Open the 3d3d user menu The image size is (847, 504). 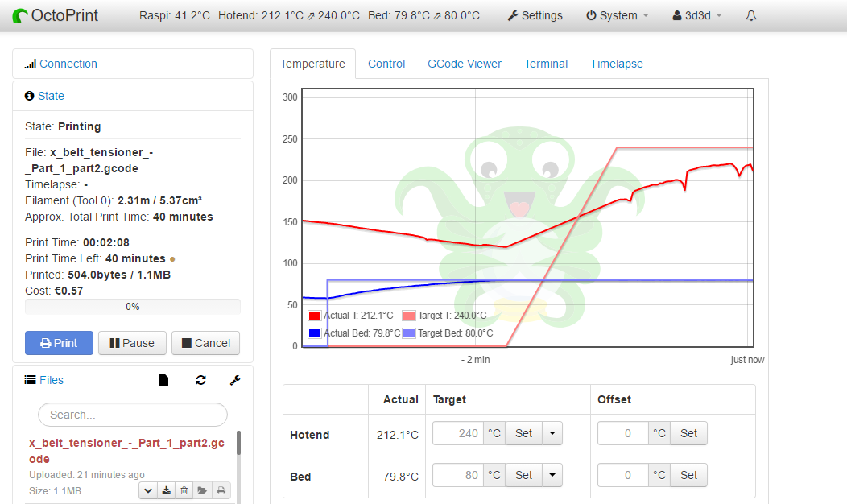pyautogui.click(x=697, y=15)
